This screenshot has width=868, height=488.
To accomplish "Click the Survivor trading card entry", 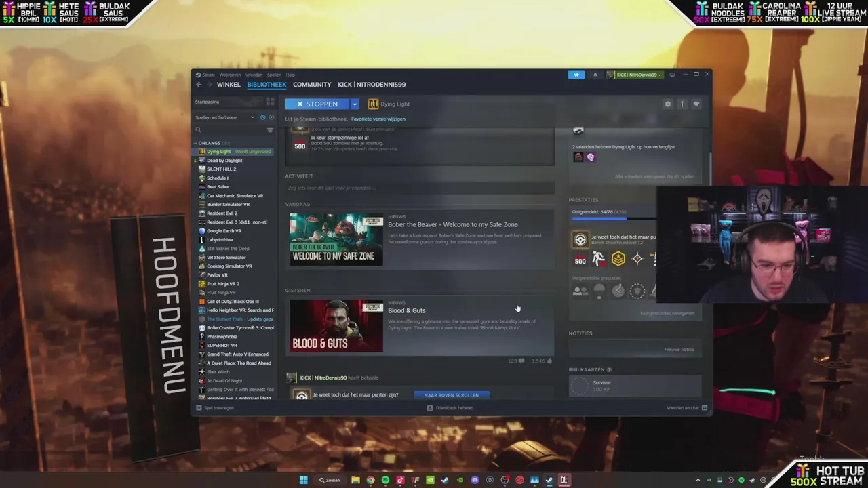I will 635,386.
